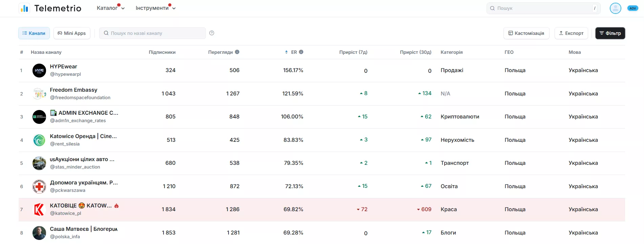
Task: Click the info icon next to ER
Action: [x=301, y=52]
